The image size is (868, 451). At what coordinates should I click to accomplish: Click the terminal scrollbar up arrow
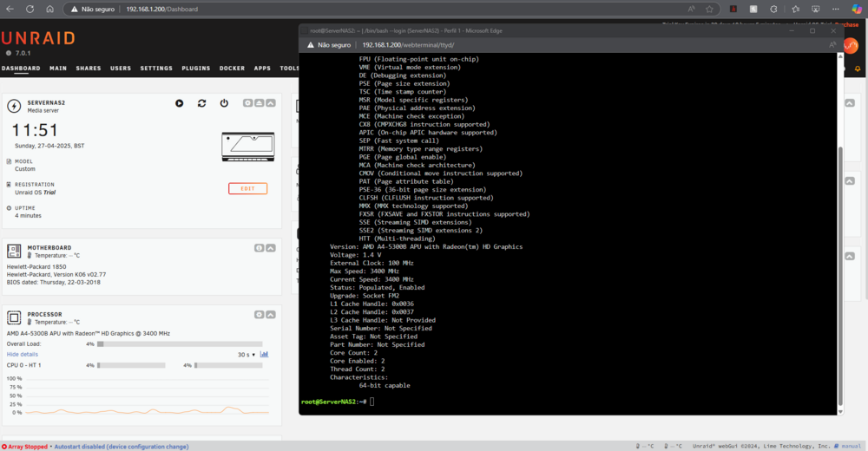(840, 56)
